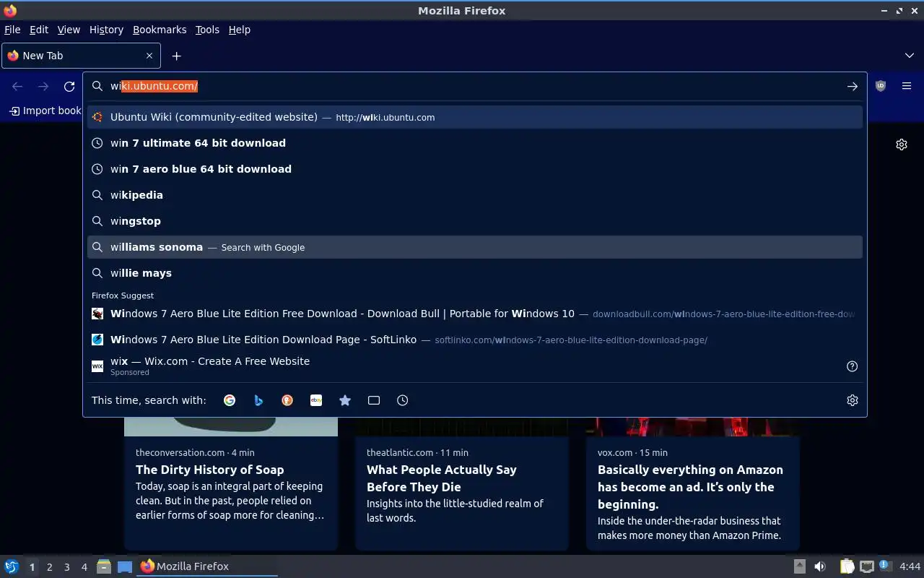
Task: Open the volume control in tray
Action: pos(820,566)
